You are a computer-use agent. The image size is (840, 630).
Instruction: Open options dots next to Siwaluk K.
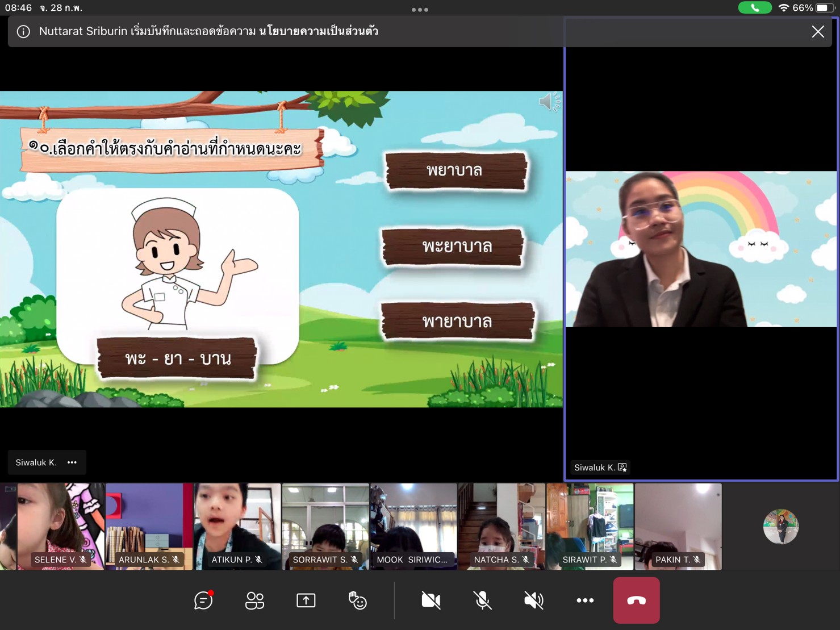[72, 462]
